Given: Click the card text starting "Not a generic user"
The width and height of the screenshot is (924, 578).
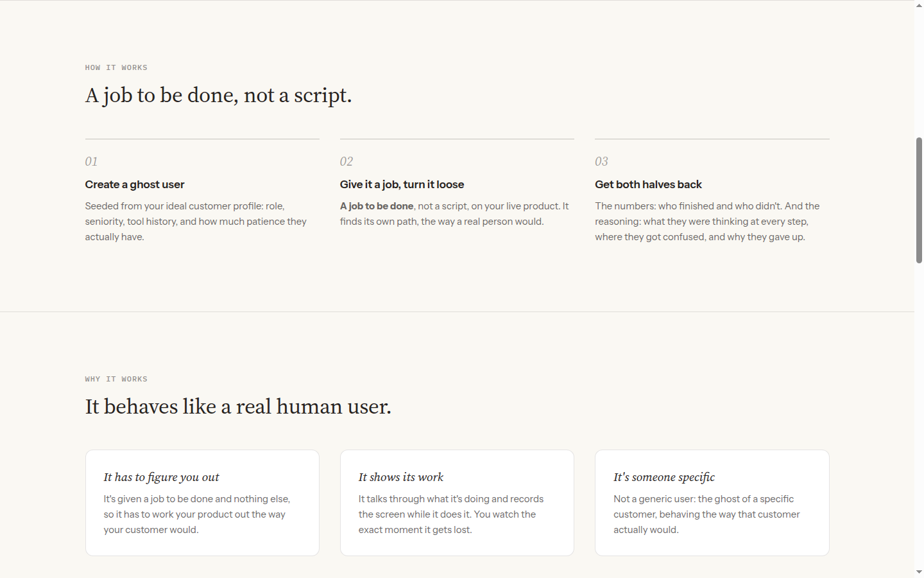Looking at the screenshot, I should pos(706,514).
